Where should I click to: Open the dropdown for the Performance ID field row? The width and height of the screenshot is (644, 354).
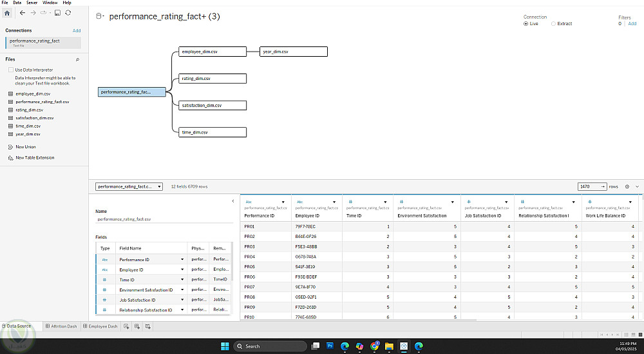[x=182, y=260]
